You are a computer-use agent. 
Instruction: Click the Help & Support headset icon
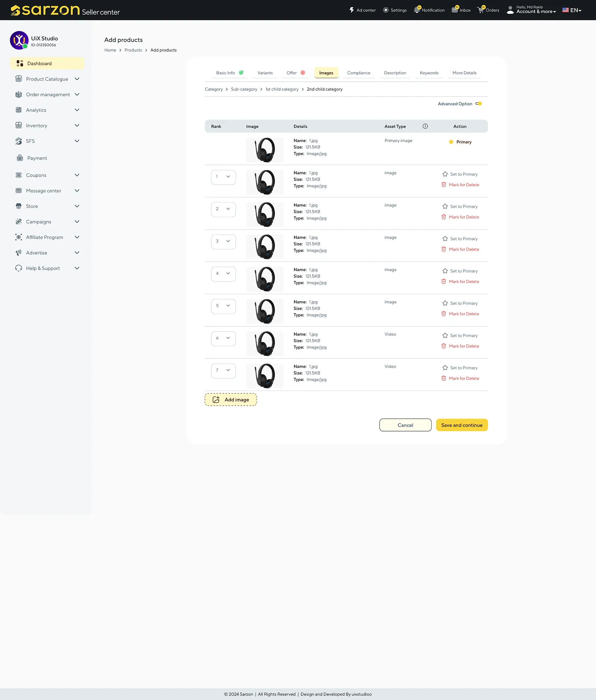point(19,268)
